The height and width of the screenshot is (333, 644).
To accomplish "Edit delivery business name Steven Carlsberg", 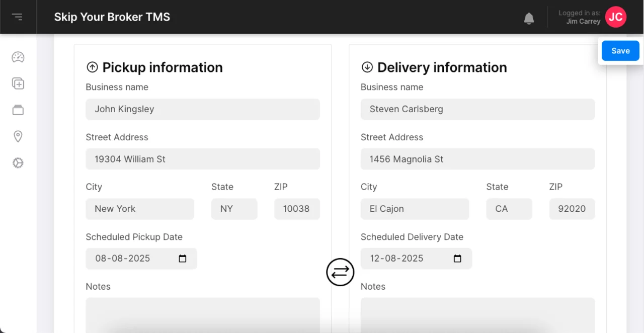I will pyautogui.click(x=477, y=109).
